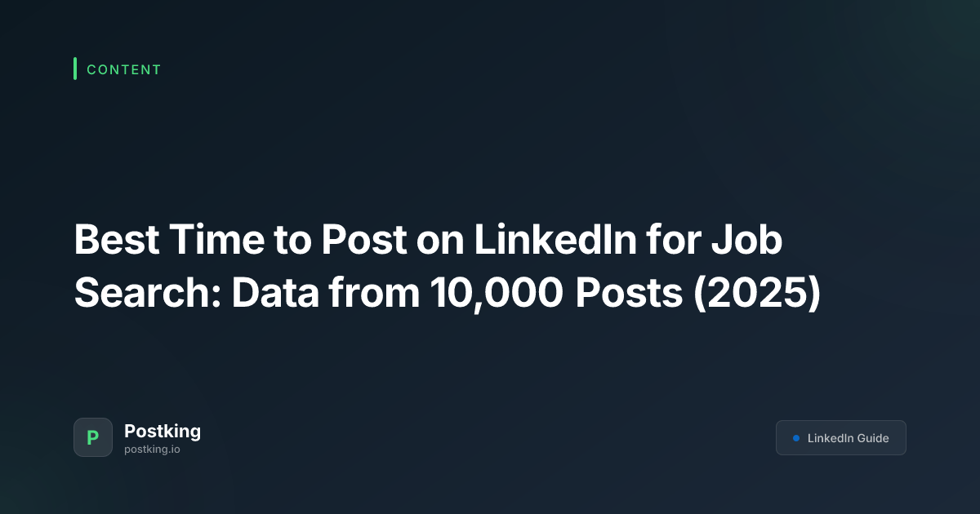
Task: Open the postking.io link text
Action: tap(152, 449)
